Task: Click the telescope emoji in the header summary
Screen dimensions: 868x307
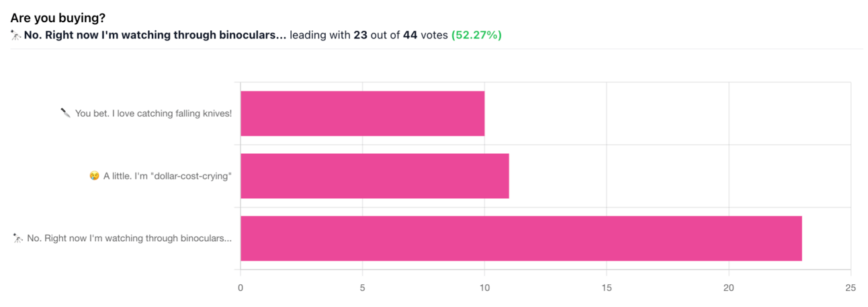Action: (x=16, y=36)
